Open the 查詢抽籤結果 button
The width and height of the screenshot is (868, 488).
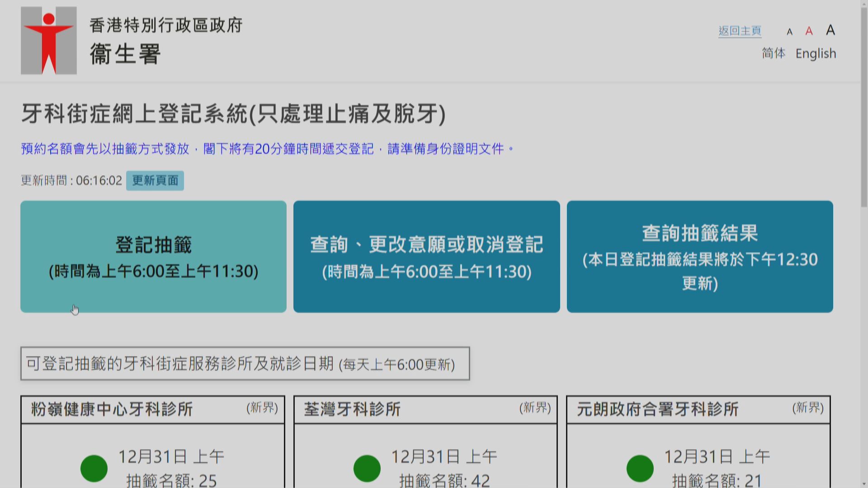(x=700, y=257)
